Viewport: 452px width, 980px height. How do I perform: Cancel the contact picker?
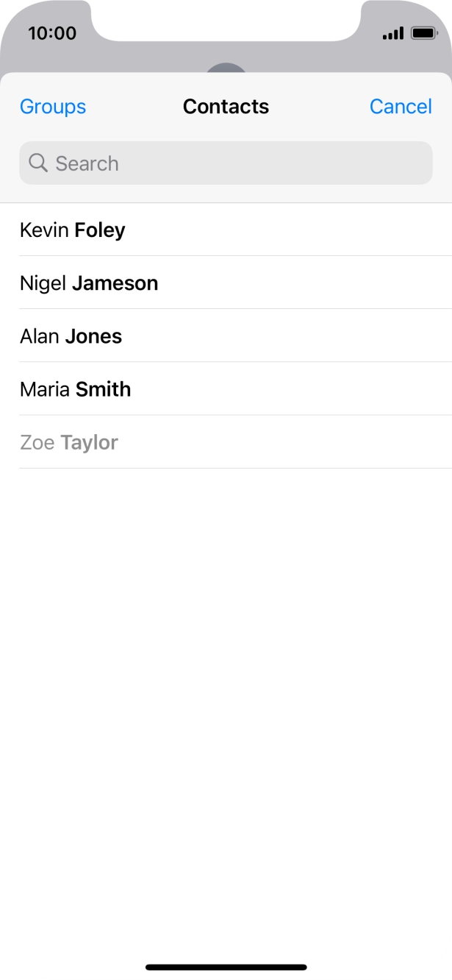coord(401,107)
